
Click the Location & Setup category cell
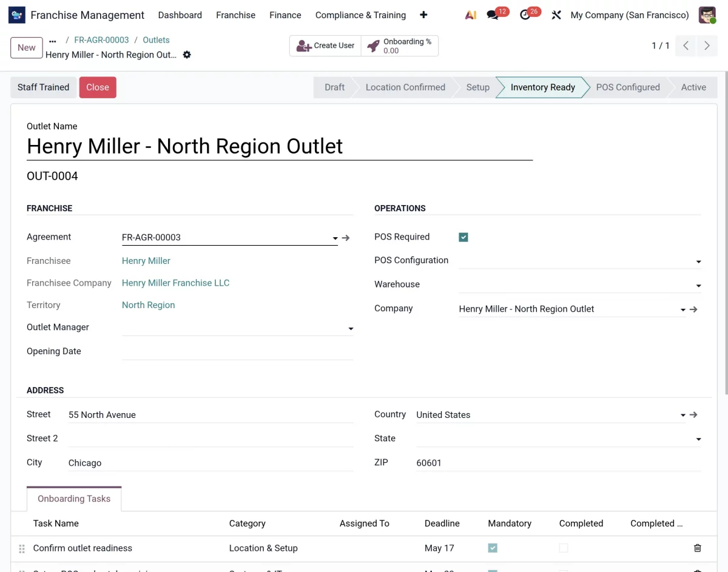coord(263,548)
